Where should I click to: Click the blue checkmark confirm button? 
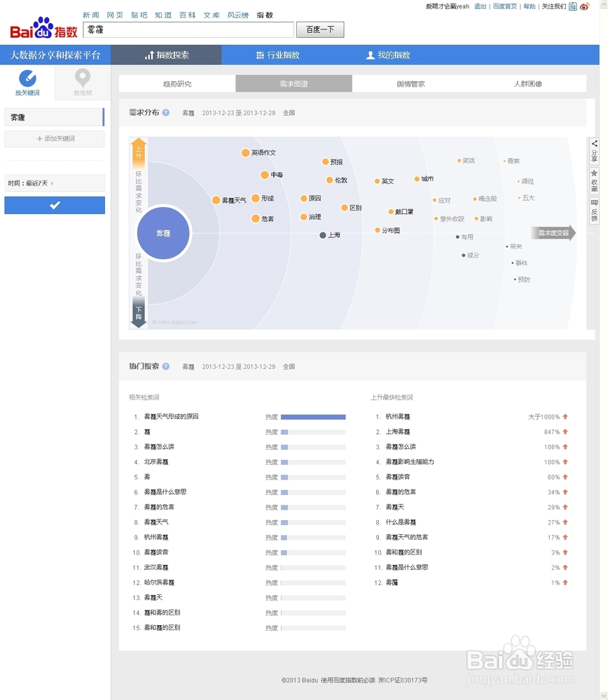(55, 205)
